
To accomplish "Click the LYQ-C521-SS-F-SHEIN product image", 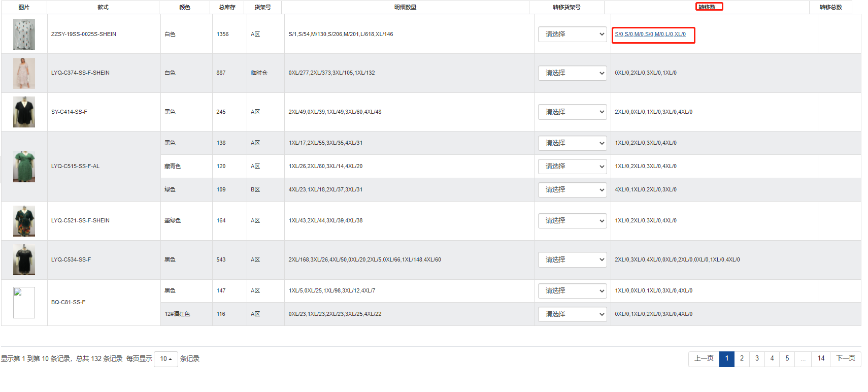I will point(24,221).
